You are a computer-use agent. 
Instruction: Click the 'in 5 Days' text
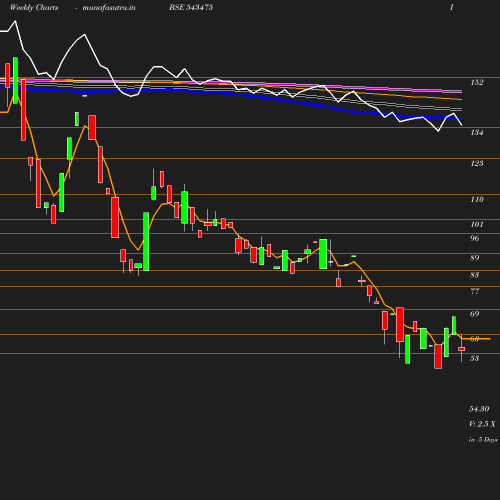pos(483,440)
